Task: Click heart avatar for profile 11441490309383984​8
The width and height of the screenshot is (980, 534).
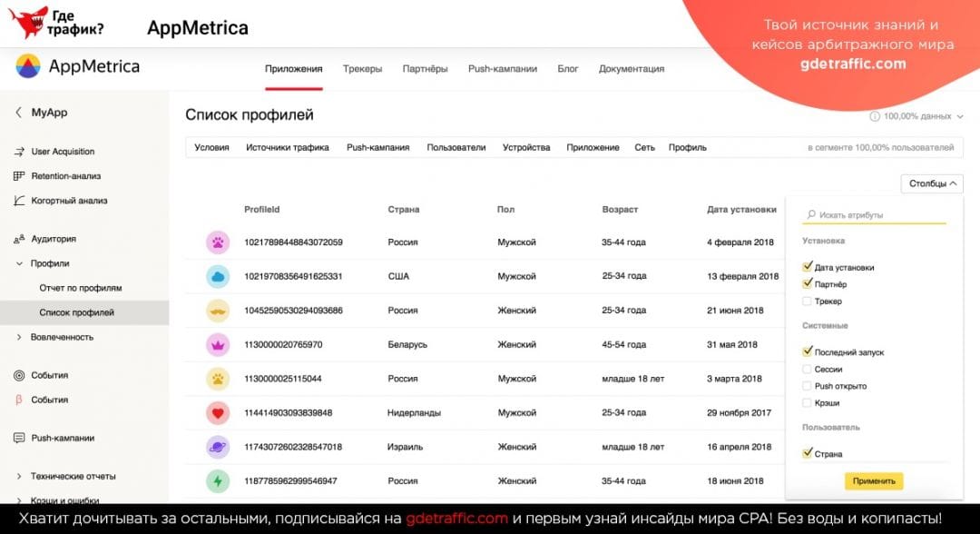Action: click(218, 412)
